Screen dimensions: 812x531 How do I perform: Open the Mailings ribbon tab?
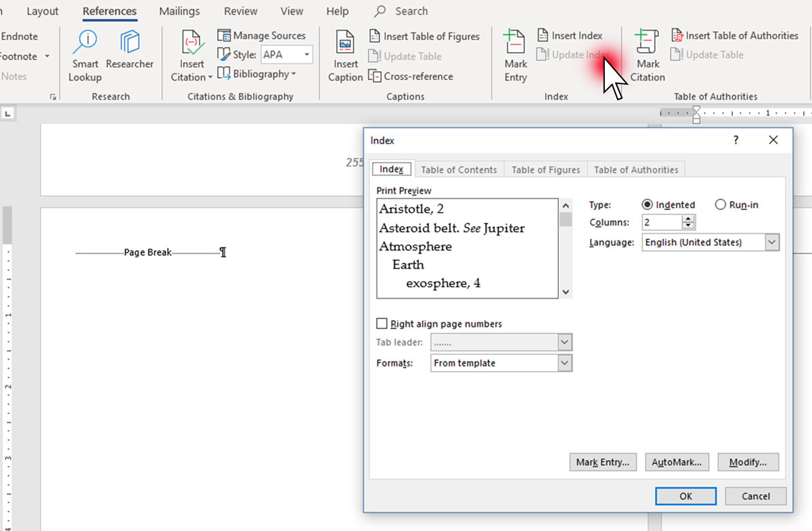click(179, 12)
